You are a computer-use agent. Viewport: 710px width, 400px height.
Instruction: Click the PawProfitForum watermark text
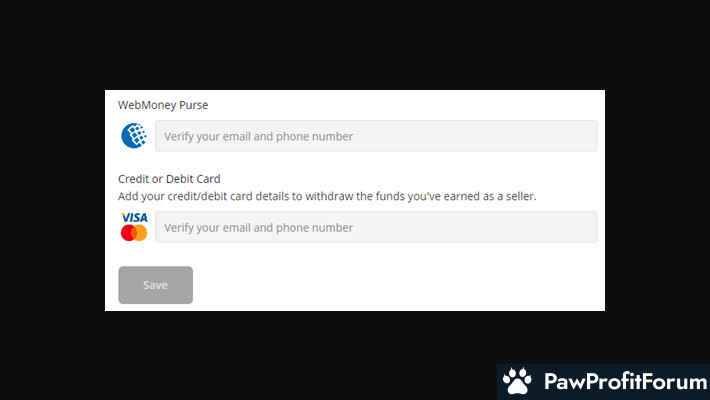[625, 381]
